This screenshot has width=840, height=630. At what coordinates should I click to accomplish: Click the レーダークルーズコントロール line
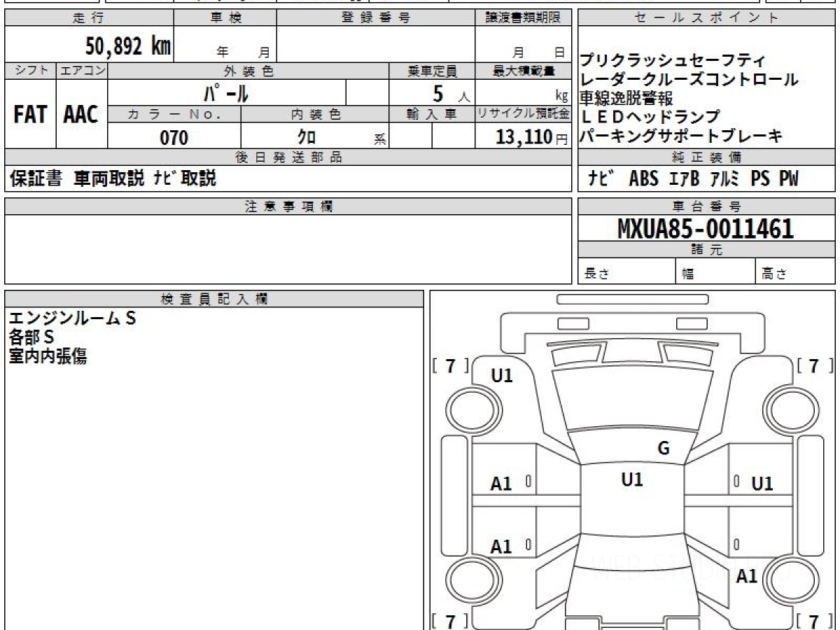coord(689,79)
